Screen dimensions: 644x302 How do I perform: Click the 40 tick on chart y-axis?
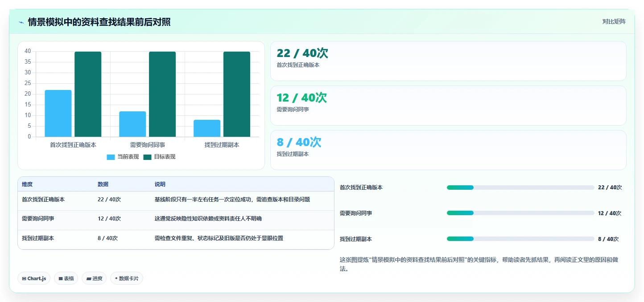(x=28, y=51)
